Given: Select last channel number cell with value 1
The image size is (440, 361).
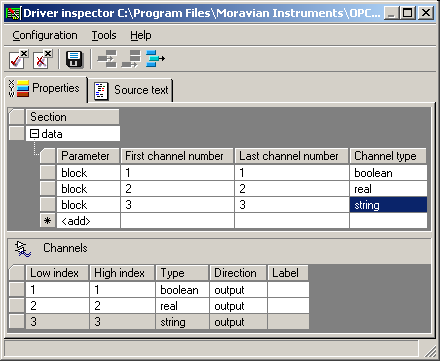Looking at the screenshot, I should (x=292, y=173).
